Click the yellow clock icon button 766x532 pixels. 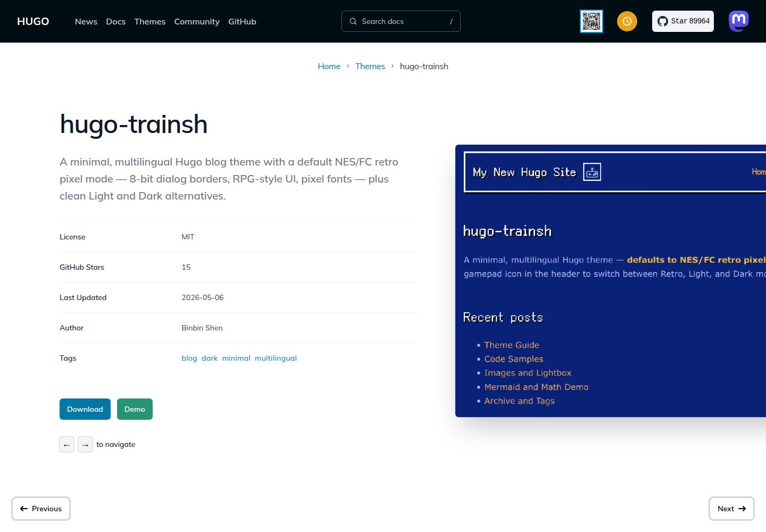pyautogui.click(x=627, y=21)
